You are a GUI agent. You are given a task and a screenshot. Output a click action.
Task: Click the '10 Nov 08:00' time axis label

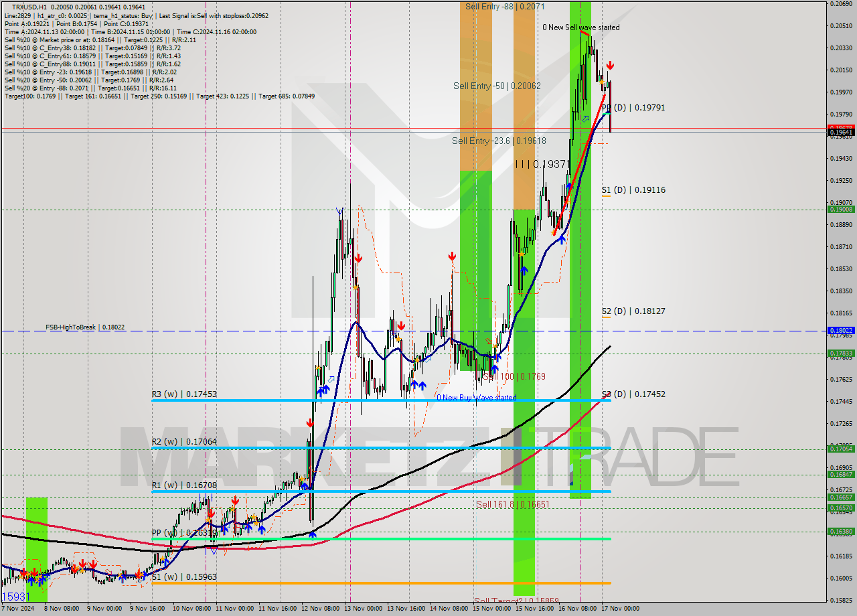[191, 609]
